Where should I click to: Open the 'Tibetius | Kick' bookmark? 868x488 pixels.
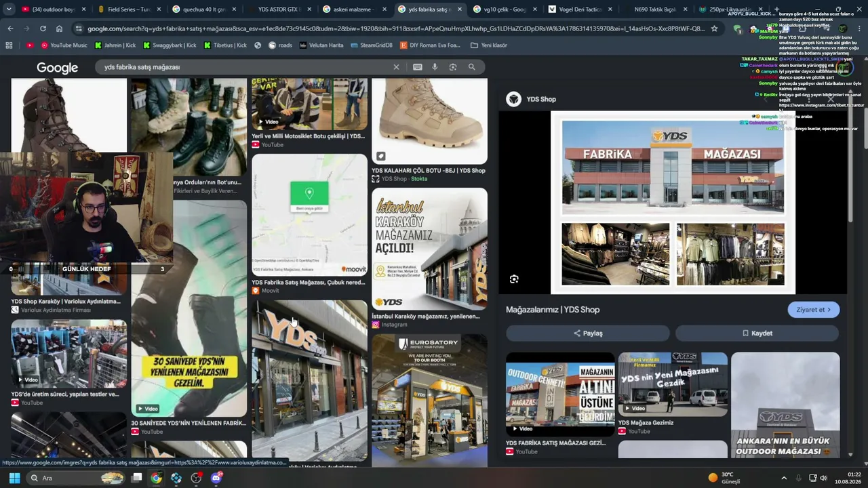click(x=225, y=45)
